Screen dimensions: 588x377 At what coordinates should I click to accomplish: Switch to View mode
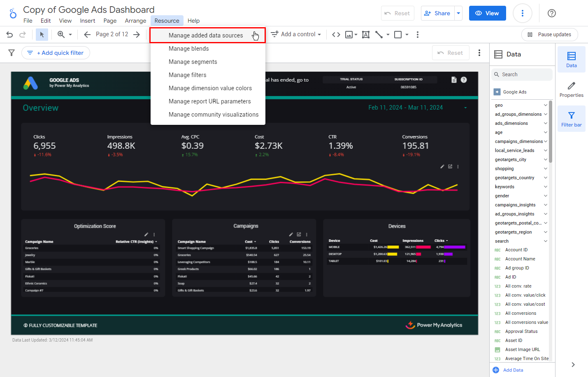[487, 13]
